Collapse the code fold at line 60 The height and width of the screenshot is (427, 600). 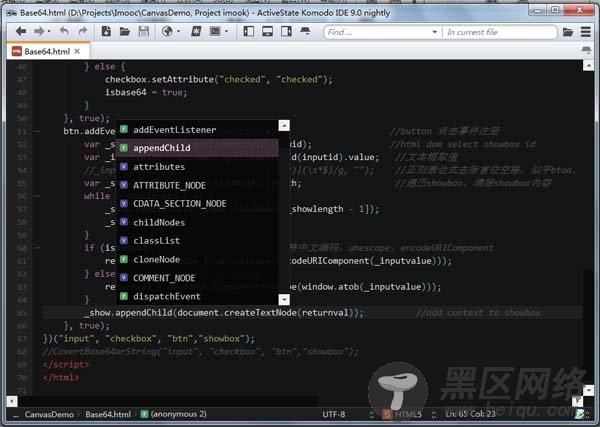tap(36, 248)
